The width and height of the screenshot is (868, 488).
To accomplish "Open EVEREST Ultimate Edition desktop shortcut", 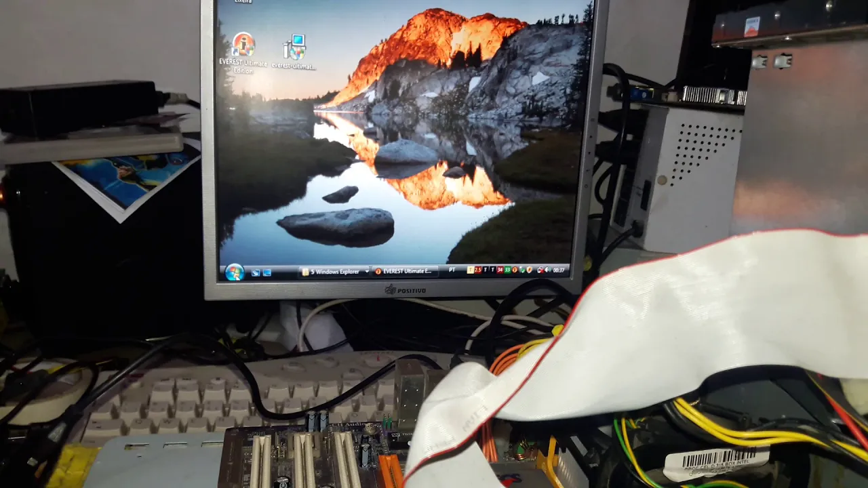I will point(243,54).
